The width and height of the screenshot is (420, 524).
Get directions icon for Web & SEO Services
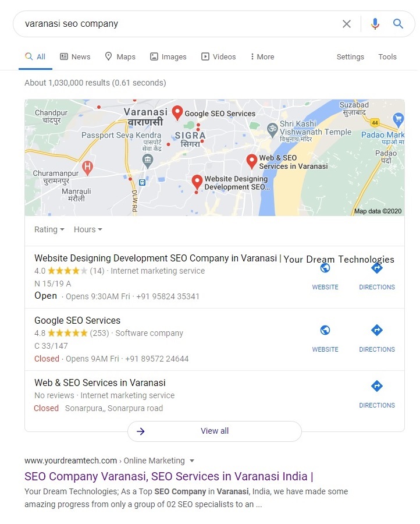377,386
